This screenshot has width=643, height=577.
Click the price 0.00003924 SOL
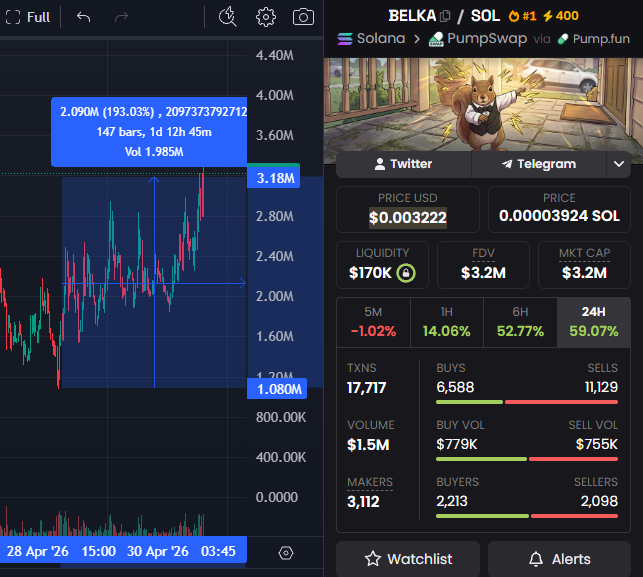(559, 216)
